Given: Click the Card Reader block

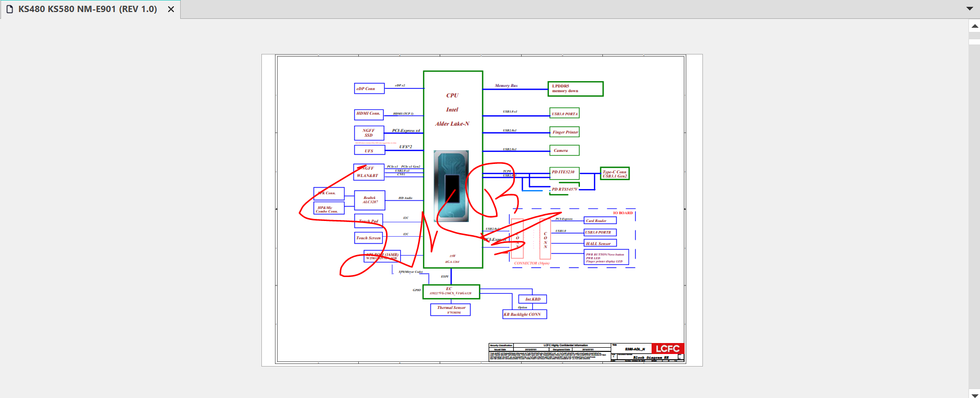Looking at the screenshot, I should click(600, 220).
